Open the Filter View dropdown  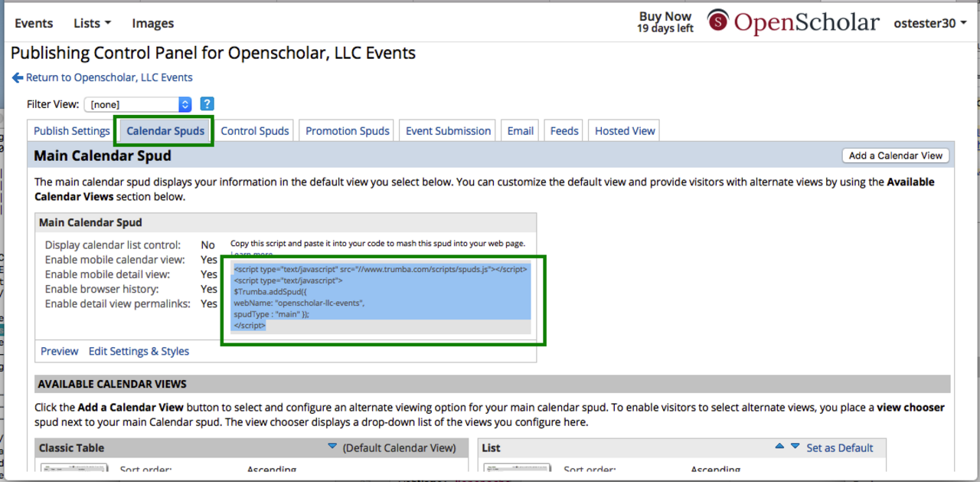coord(137,104)
